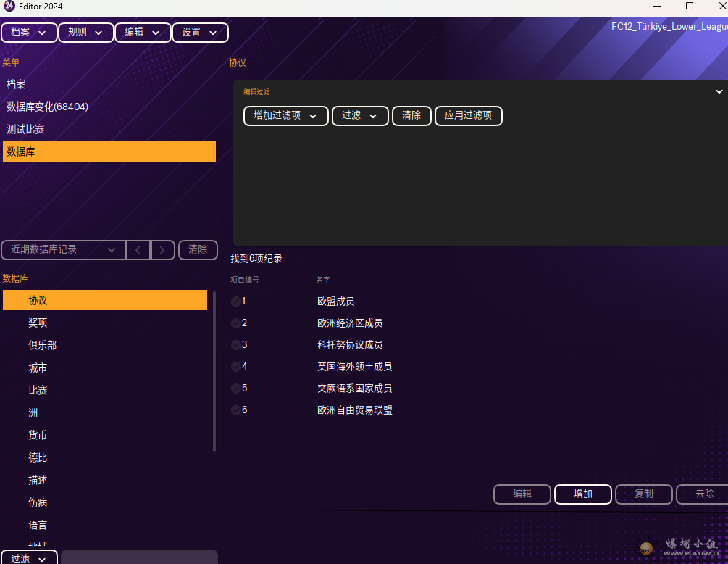The image size is (728, 564).
Task: Open the 近期数据库记录 combo box
Action: point(63,249)
